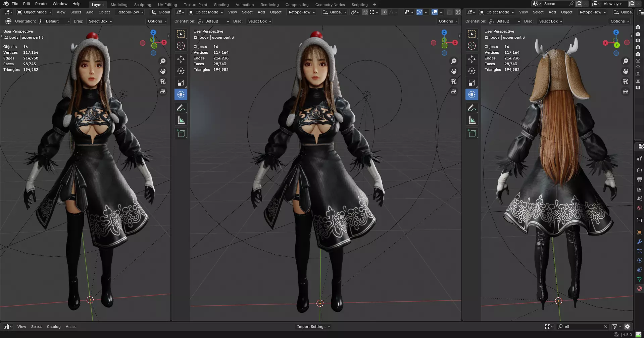Open Object Mode dropdown in left viewport
644x338 pixels.
pyautogui.click(x=35, y=12)
